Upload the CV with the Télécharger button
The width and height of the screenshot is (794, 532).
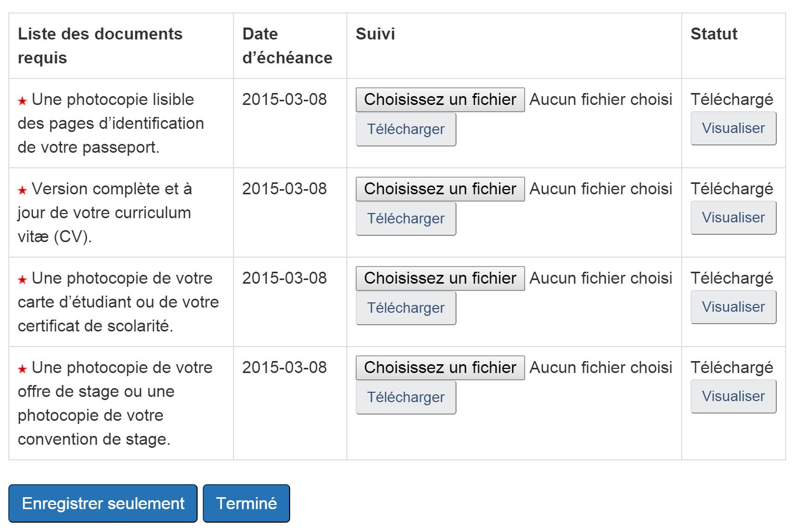(x=406, y=219)
